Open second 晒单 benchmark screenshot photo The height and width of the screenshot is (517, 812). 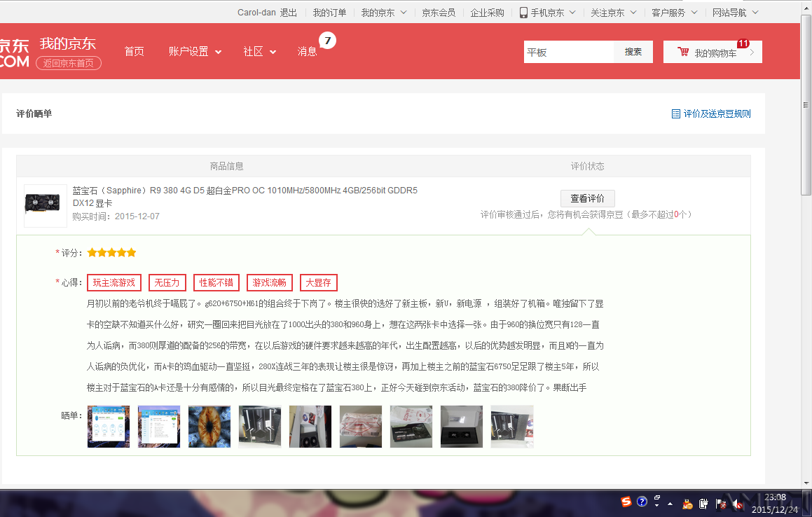(x=159, y=427)
